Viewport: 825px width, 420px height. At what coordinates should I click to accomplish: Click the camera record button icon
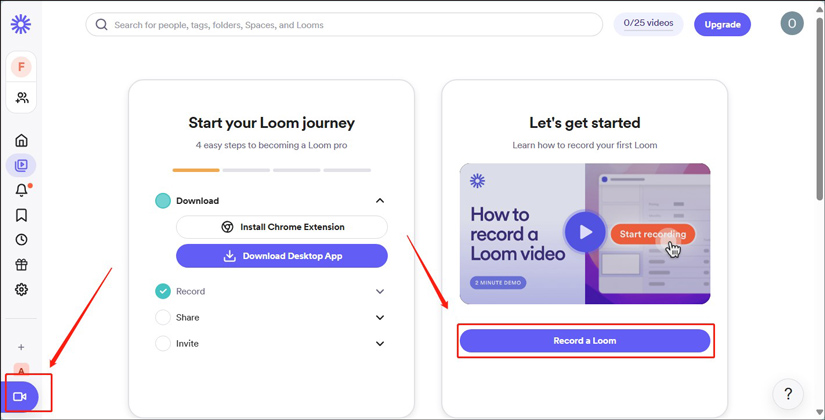click(21, 396)
